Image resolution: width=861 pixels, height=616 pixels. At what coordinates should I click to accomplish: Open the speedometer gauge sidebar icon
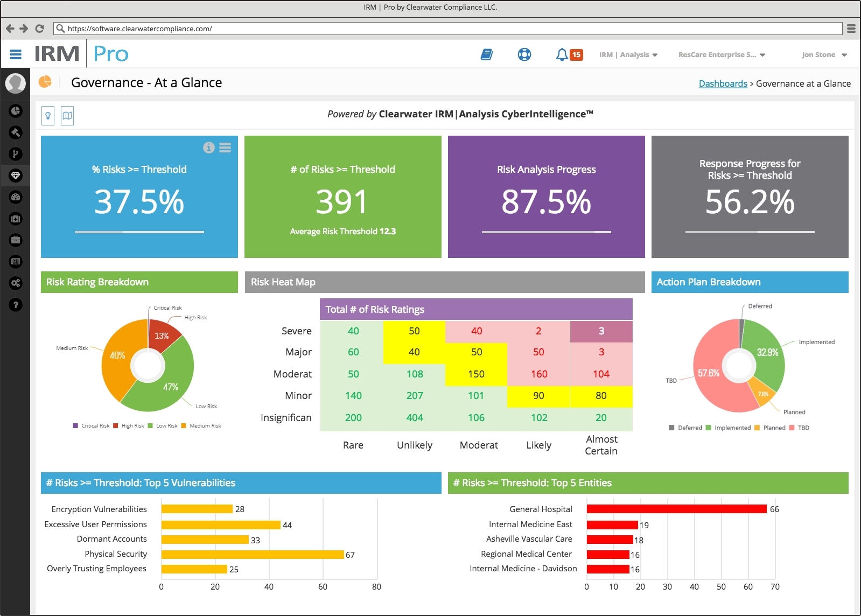click(16, 197)
